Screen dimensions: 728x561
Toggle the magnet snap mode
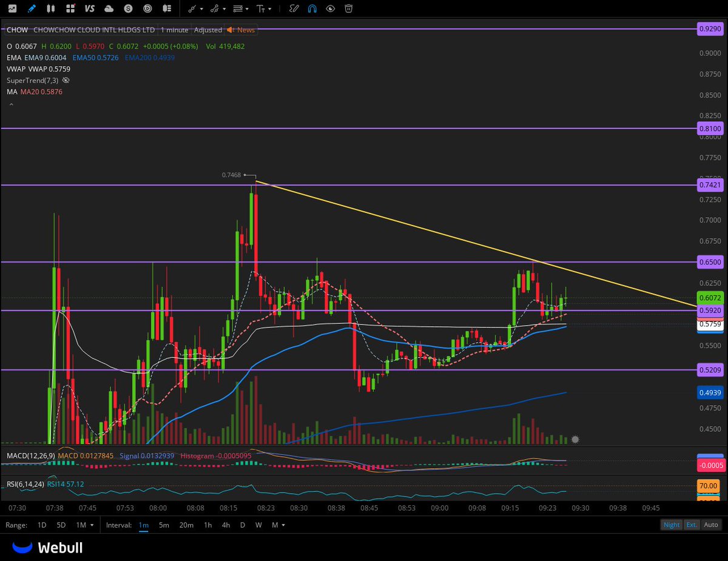click(312, 8)
